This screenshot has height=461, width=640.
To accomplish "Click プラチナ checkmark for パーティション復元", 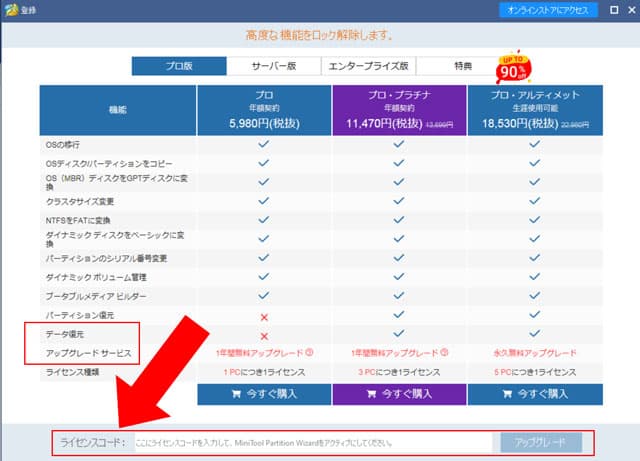I will [399, 314].
